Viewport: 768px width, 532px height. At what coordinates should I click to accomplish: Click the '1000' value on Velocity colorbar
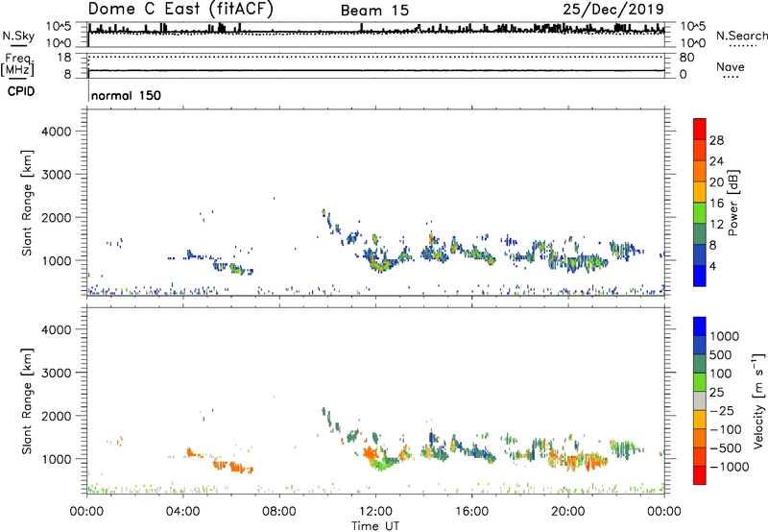click(724, 336)
